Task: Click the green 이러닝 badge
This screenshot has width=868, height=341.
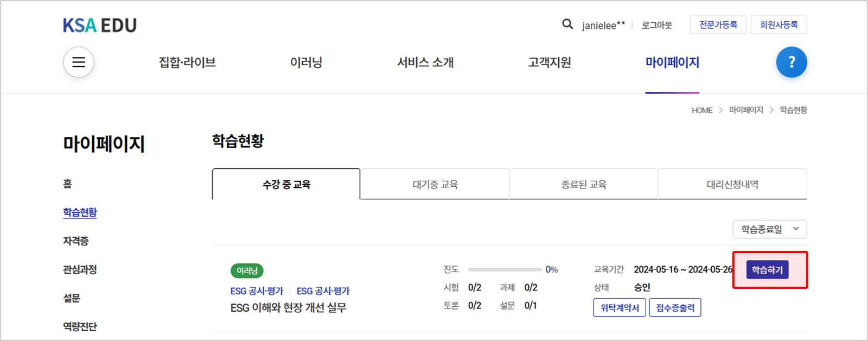Action: [x=247, y=270]
